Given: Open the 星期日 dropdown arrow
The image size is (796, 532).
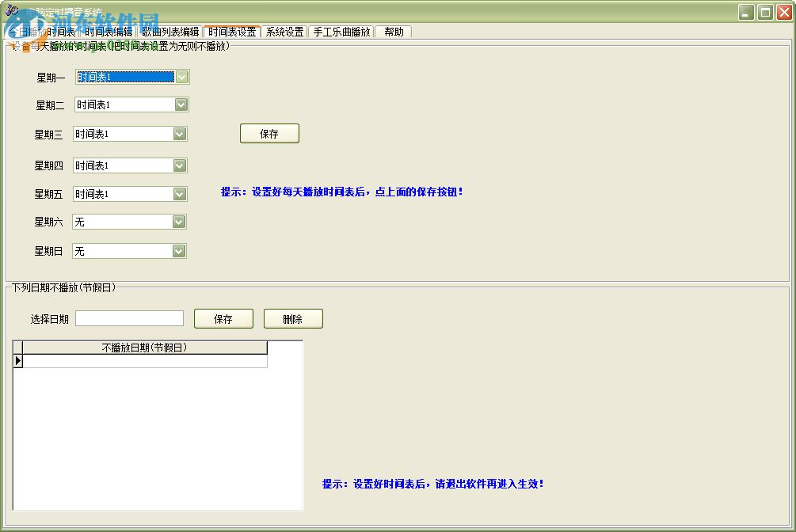Looking at the screenshot, I should point(179,251).
